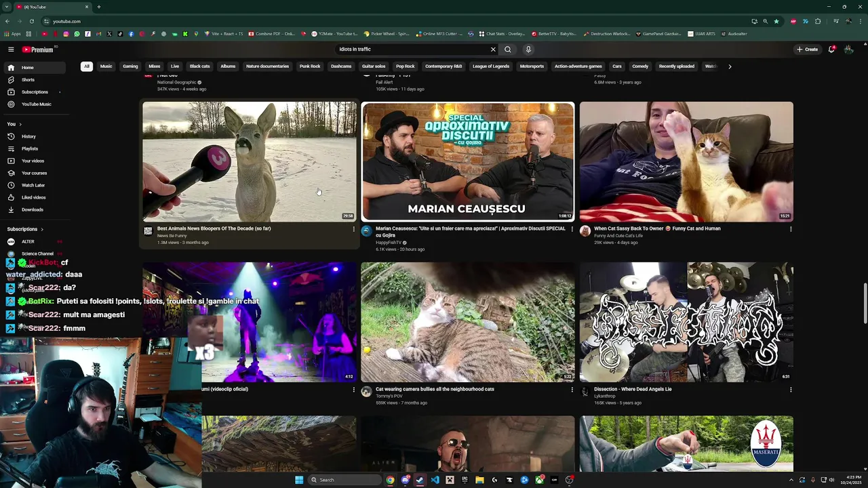Click the YouTube Premium logo

point(38,49)
